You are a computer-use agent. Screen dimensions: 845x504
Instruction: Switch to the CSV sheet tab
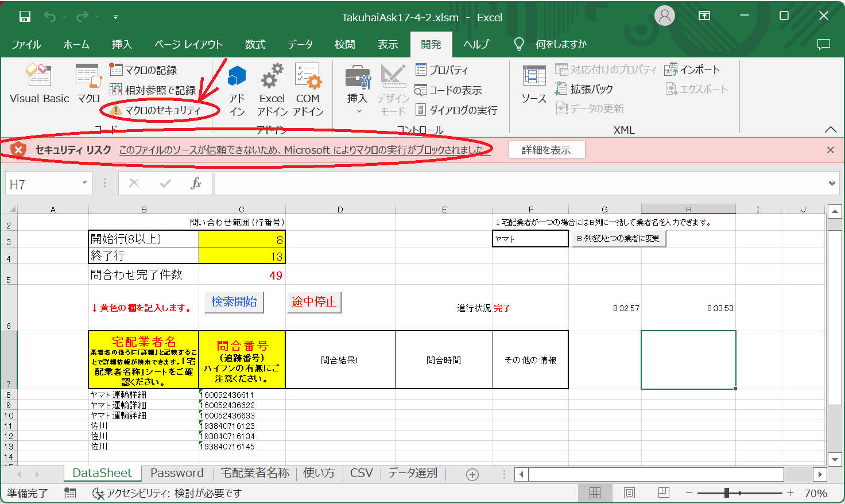pyautogui.click(x=362, y=473)
